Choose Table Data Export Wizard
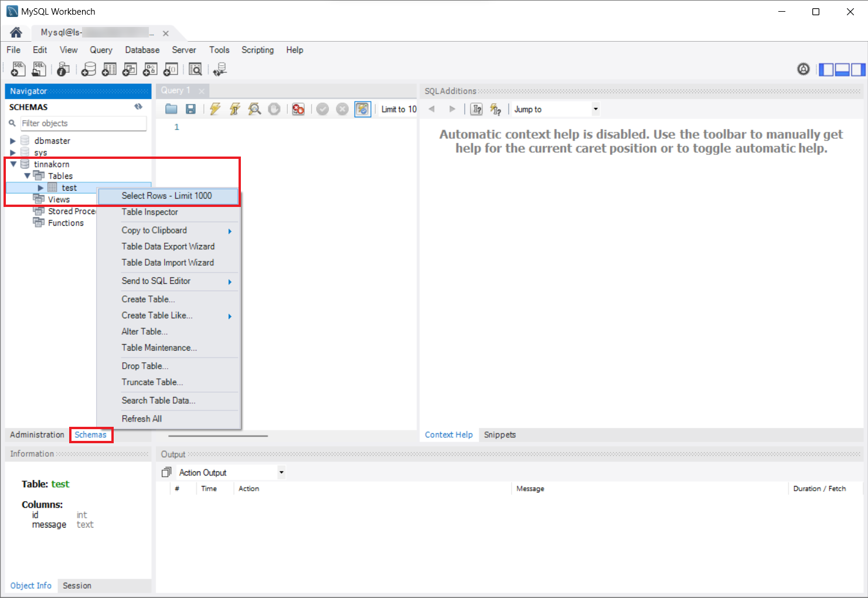Image resolution: width=868 pixels, height=598 pixels. click(x=169, y=247)
